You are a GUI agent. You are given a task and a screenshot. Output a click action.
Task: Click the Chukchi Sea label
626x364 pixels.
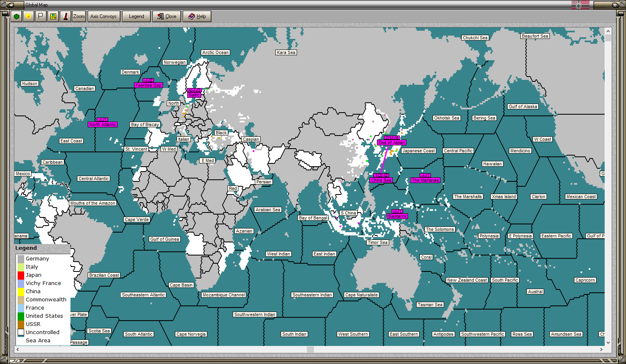click(475, 38)
